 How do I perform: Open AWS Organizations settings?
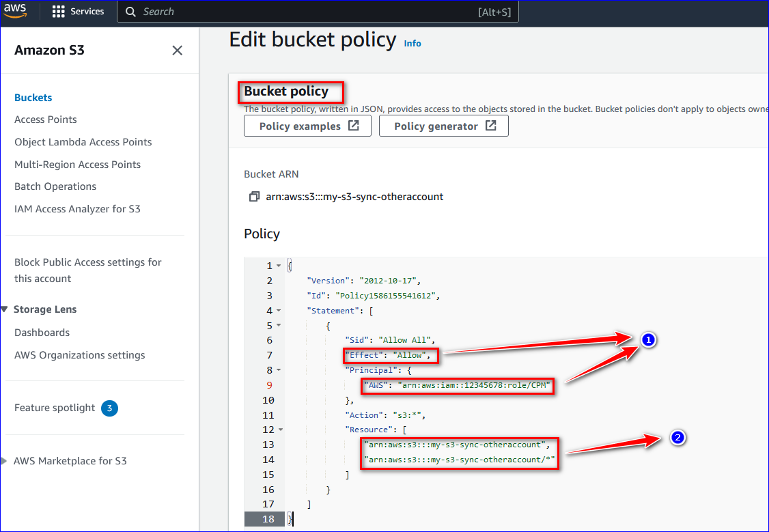pos(79,355)
